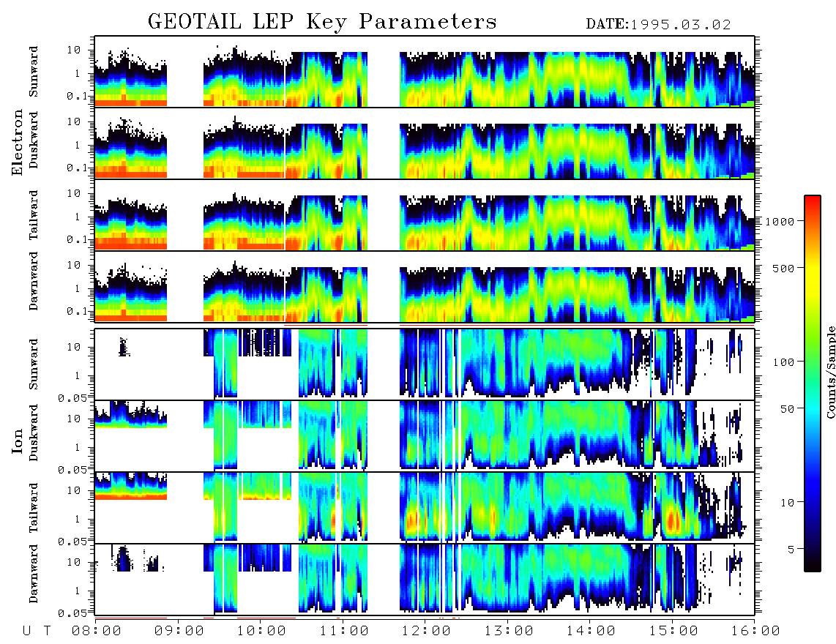Viewport: 836px width, 644px height.
Task: Click the Ion 'Dawnward' panel label
Action: tap(34, 573)
